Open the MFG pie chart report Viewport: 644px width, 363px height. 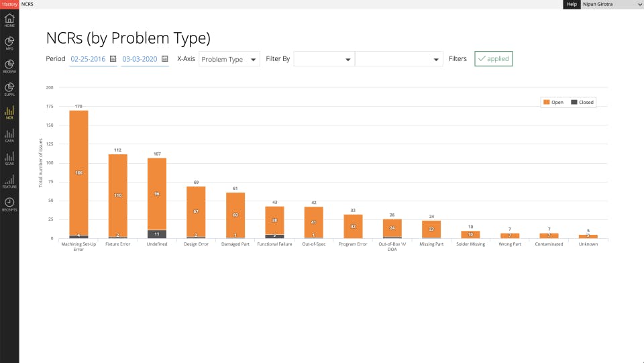pos(9,43)
